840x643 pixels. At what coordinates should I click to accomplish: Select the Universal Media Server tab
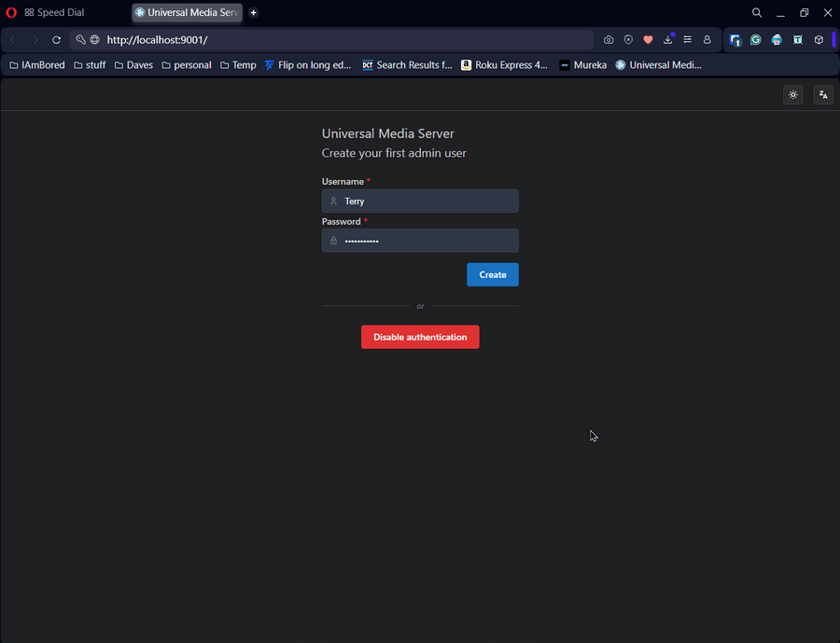[187, 12]
